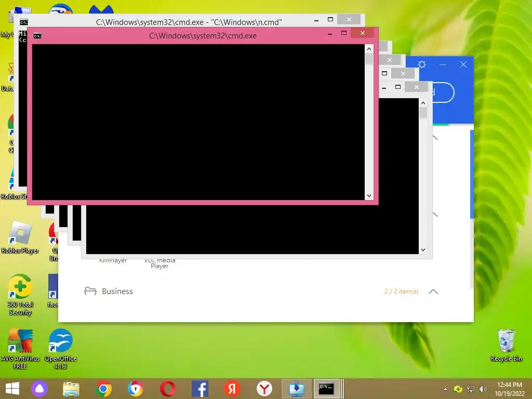Launch Opera from the taskbar

[x=168, y=389]
